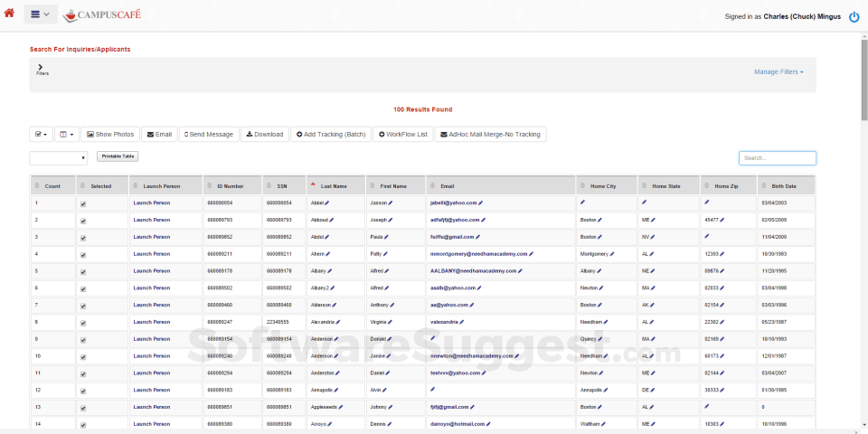Image resolution: width=868 pixels, height=434 pixels.
Task: Click Send Message button
Action: pos(209,134)
